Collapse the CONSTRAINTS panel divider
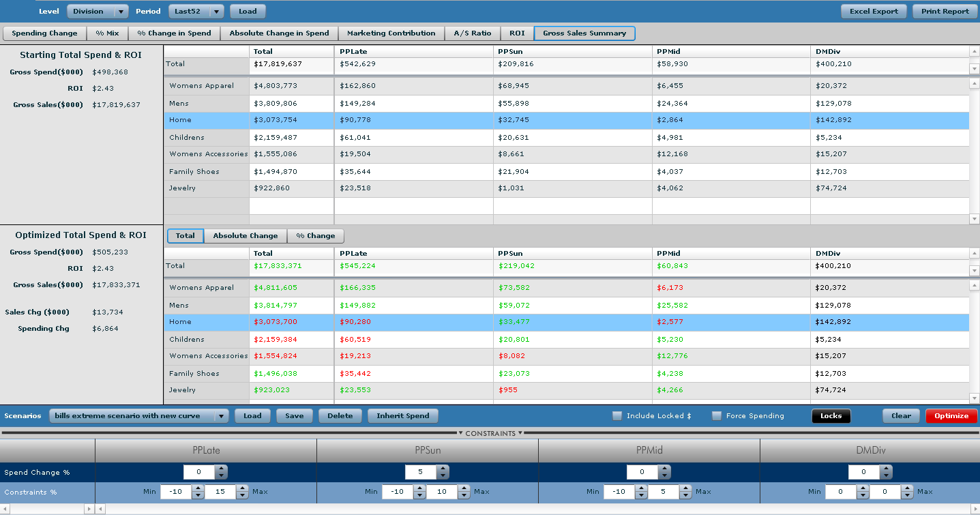The image size is (980, 515). tap(490, 433)
